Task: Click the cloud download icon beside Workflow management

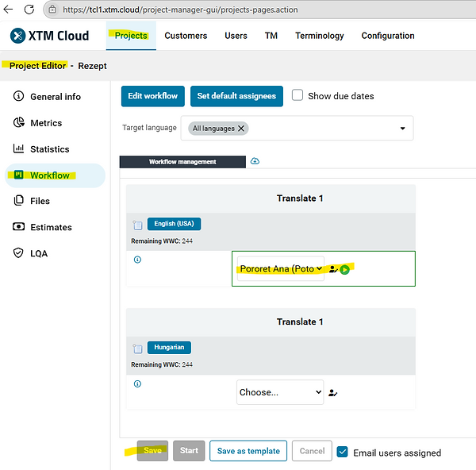Action: (255, 161)
